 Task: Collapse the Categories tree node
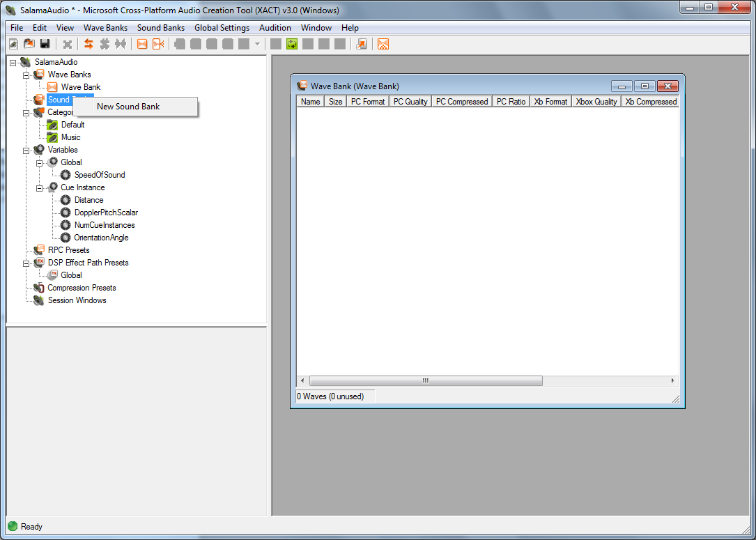click(26, 113)
